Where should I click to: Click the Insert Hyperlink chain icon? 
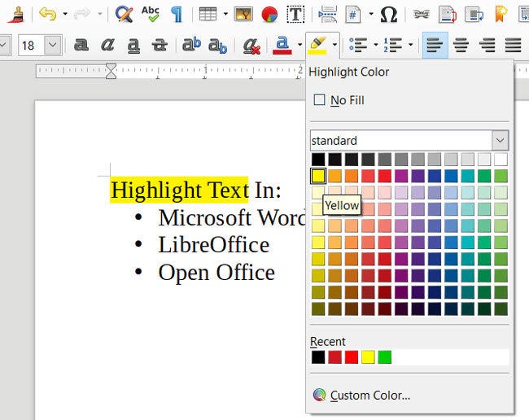[x=422, y=14]
